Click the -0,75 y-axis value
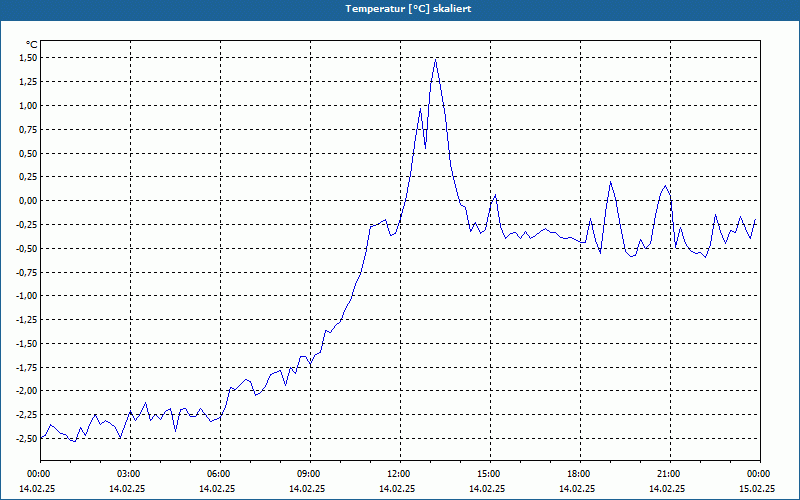Image resolution: width=800 pixels, height=500 pixels. click(x=27, y=272)
